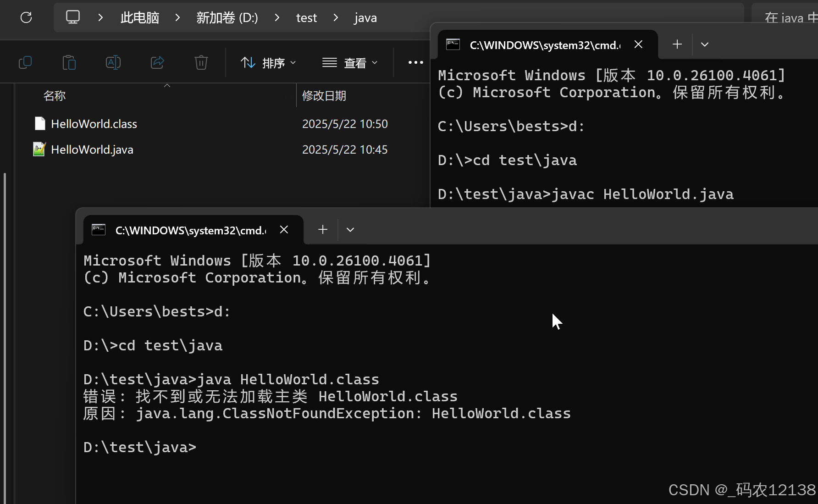Click the Copy toolbar icon
This screenshot has width=818, height=504.
click(x=25, y=62)
